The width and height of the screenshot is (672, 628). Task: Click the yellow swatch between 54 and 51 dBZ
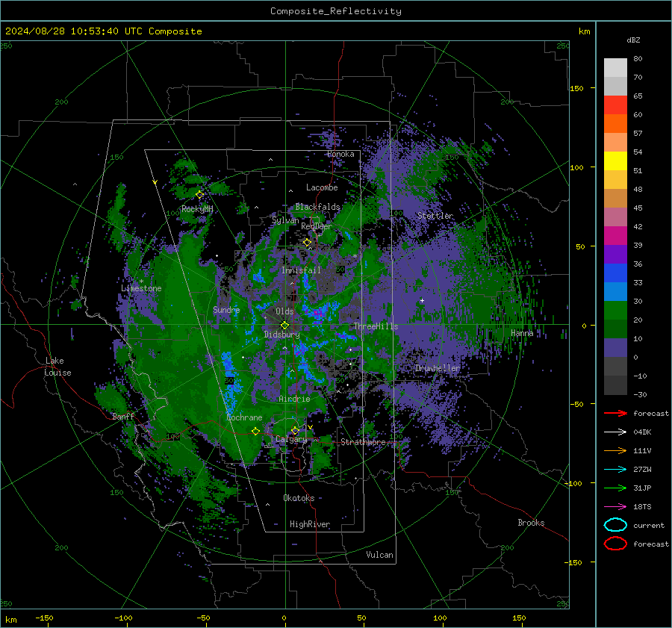click(x=615, y=161)
